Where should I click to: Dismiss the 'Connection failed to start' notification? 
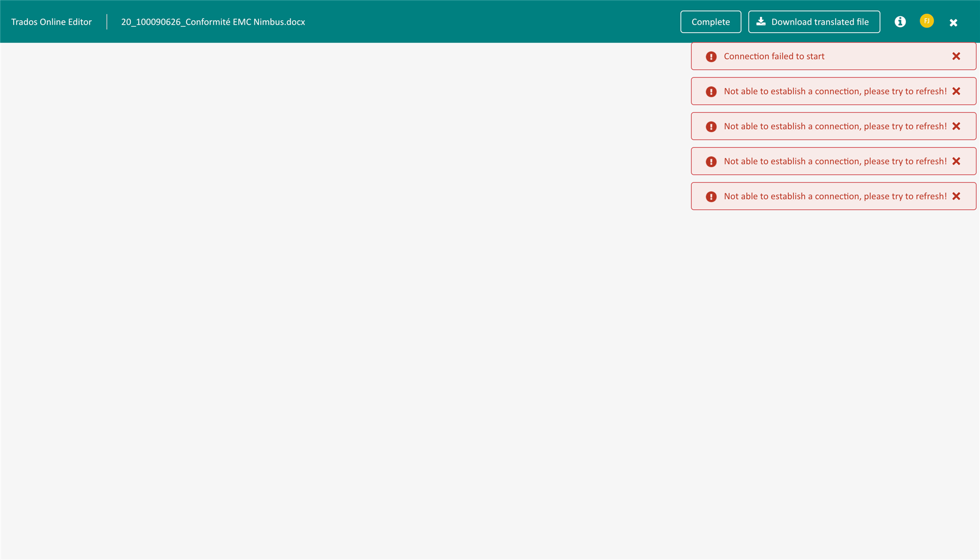pos(956,56)
